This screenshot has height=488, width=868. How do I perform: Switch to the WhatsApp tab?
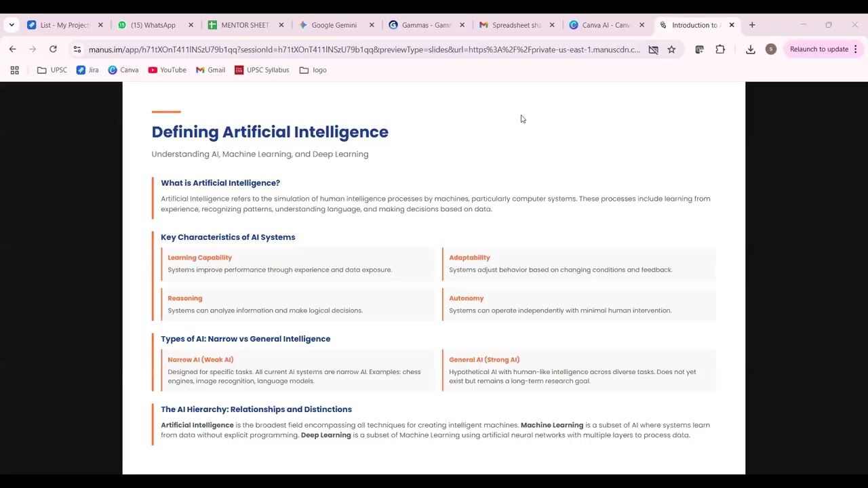(x=153, y=25)
